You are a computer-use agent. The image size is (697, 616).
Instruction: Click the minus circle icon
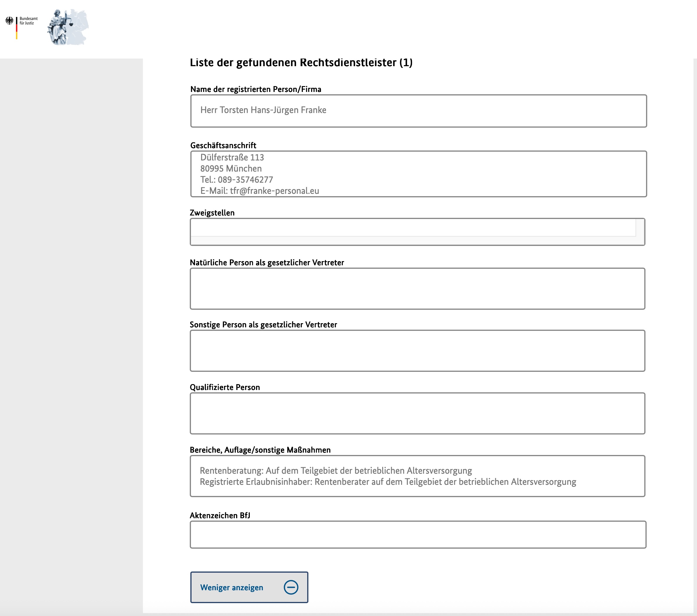(291, 587)
